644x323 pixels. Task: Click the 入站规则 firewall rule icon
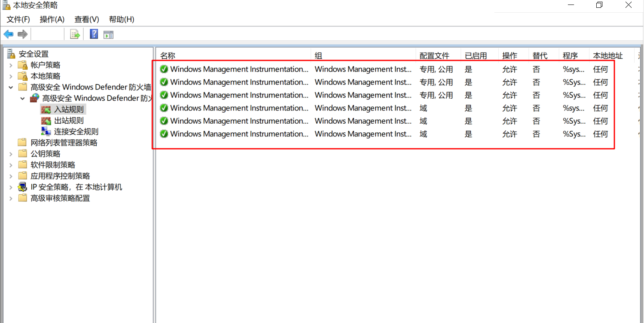point(46,109)
